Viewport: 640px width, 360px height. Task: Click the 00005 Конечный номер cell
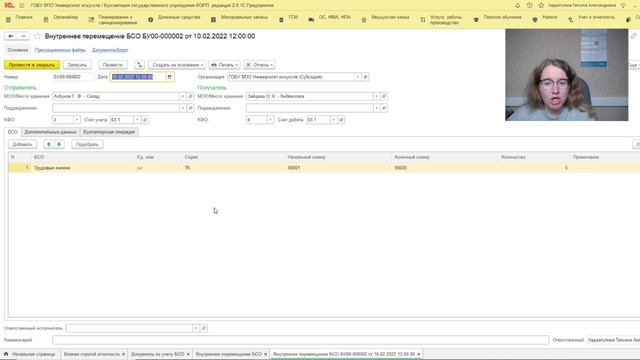click(x=445, y=168)
